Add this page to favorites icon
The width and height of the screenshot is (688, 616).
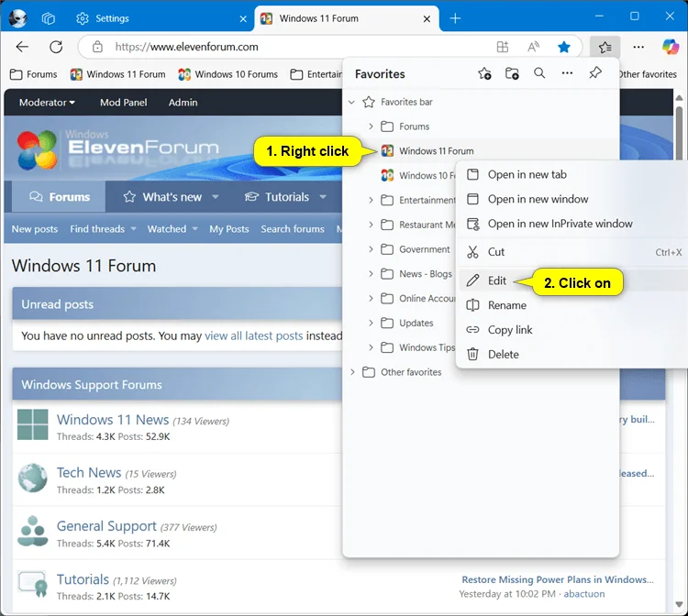[x=484, y=73]
